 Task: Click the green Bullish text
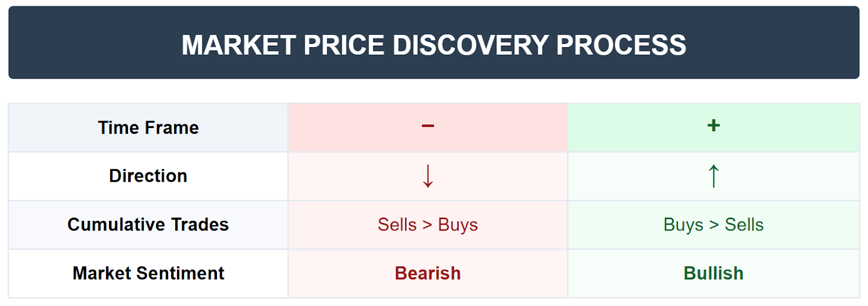[x=713, y=273]
